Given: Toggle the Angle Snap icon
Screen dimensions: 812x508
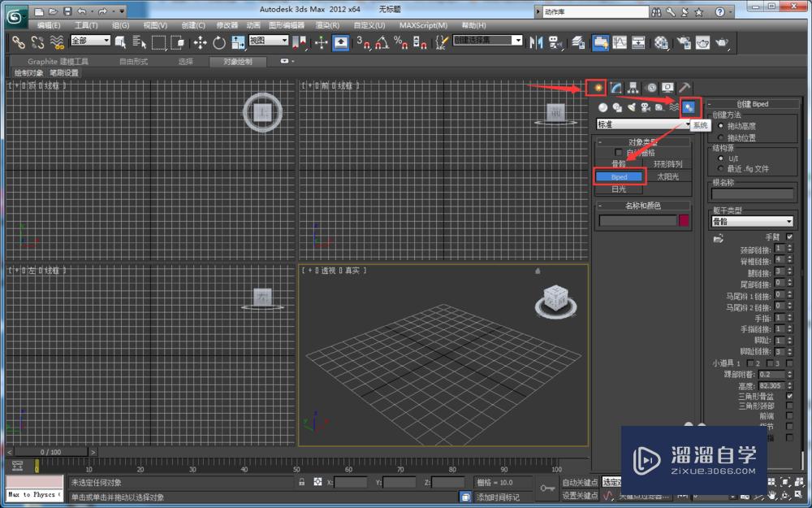Looking at the screenshot, I should pos(382,42).
